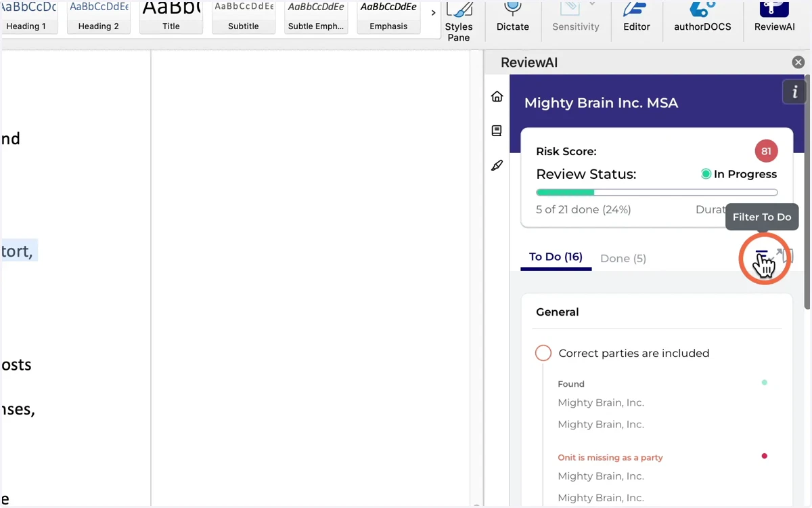Screen dimensions: 812x508
Task: Switch to the Done (5) tab
Action: point(623,258)
